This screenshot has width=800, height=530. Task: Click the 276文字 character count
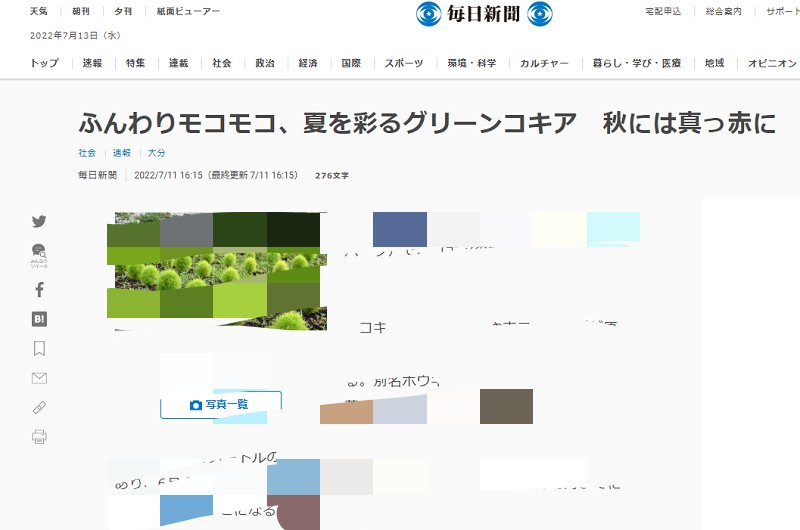[332, 175]
